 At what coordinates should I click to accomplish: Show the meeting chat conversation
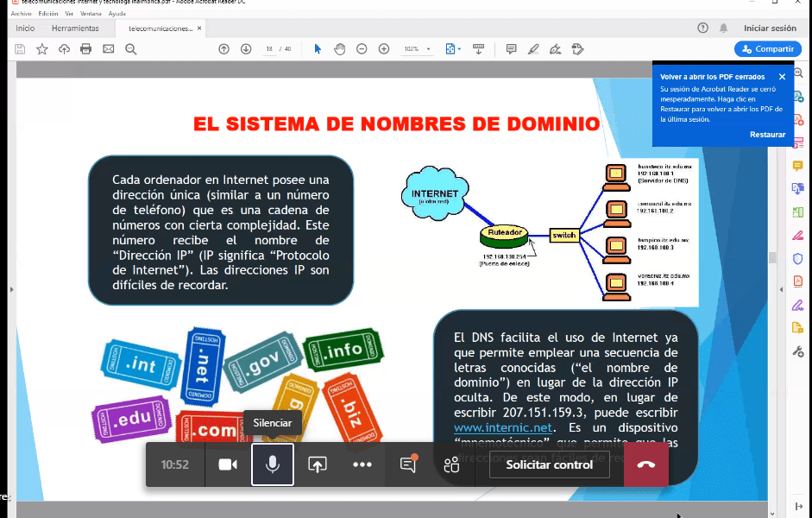[407, 464]
